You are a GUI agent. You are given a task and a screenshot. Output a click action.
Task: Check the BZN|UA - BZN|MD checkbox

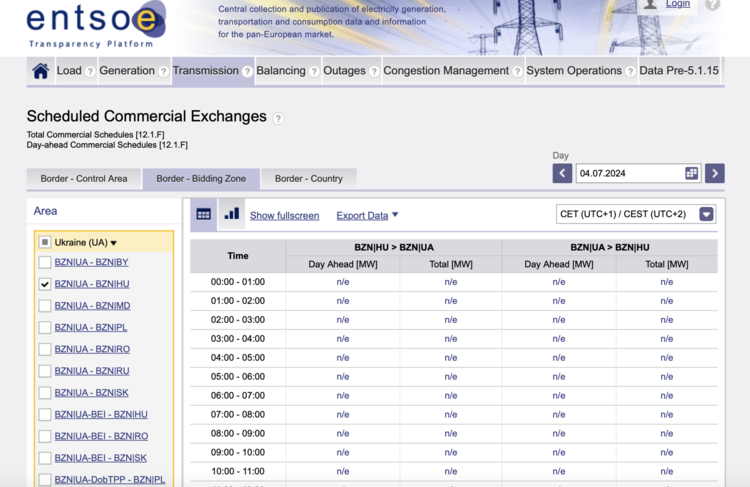[44, 306]
